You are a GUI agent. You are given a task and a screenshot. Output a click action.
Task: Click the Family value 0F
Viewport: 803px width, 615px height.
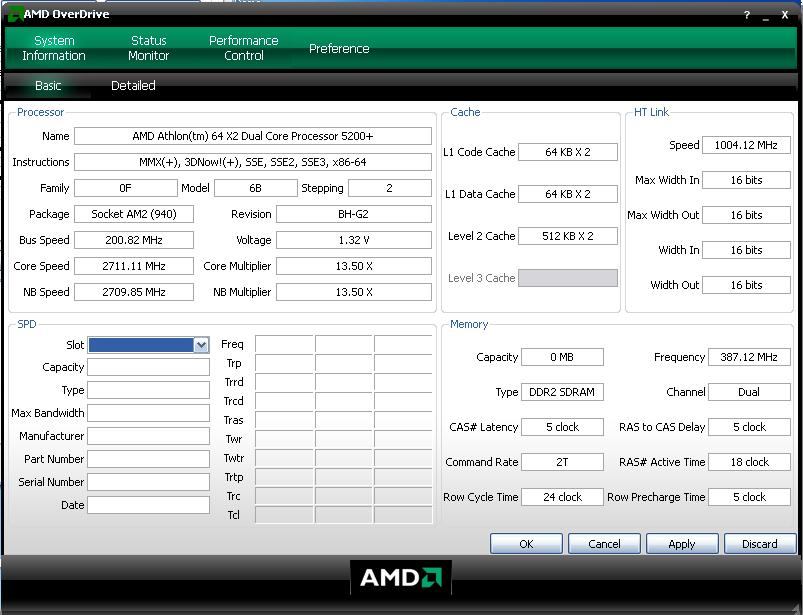[125, 188]
